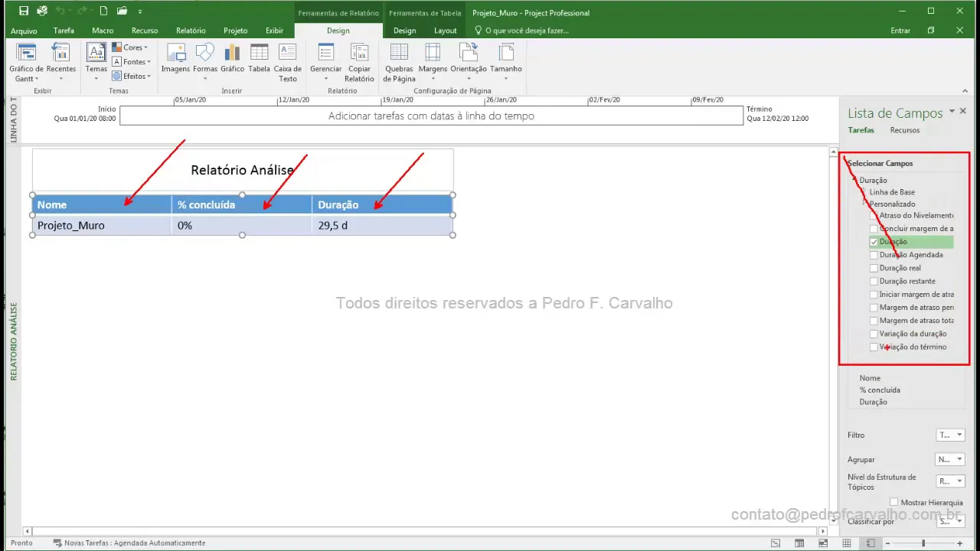The width and height of the screenshot is (980, 551).
Task: Open the Gráfico de Gantt view button
Action: point(26,63)
